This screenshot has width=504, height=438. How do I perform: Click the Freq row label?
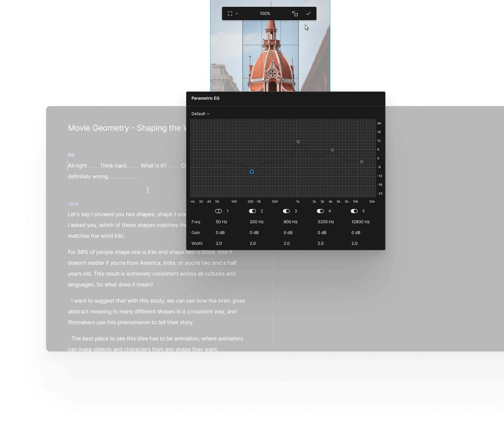click(x=196, y=222)
